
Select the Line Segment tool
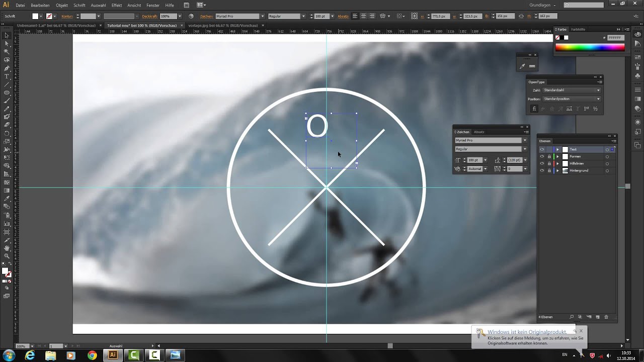point(7,84)
